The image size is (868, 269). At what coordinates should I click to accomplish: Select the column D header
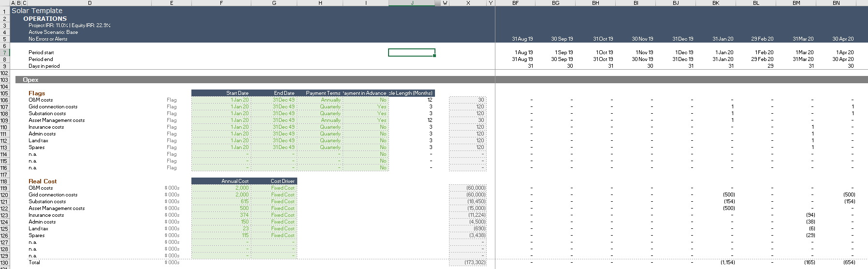(89, 3)
